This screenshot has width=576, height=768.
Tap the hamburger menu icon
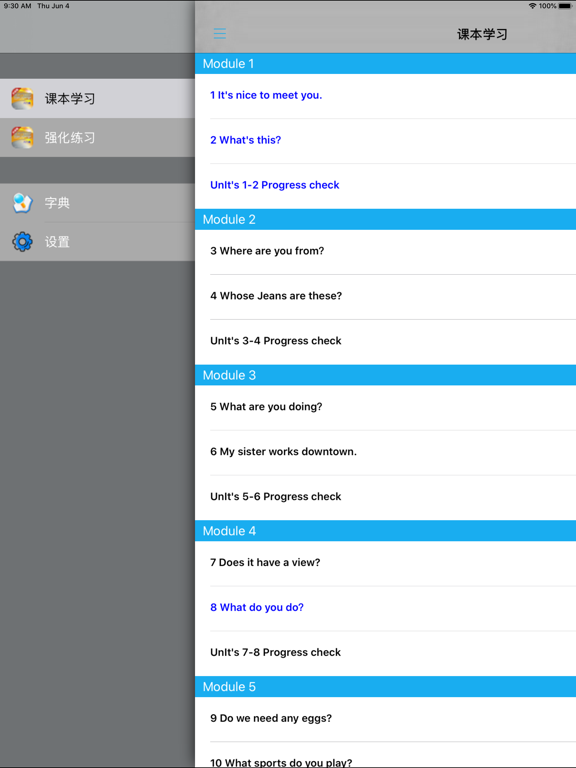[219, 33]
